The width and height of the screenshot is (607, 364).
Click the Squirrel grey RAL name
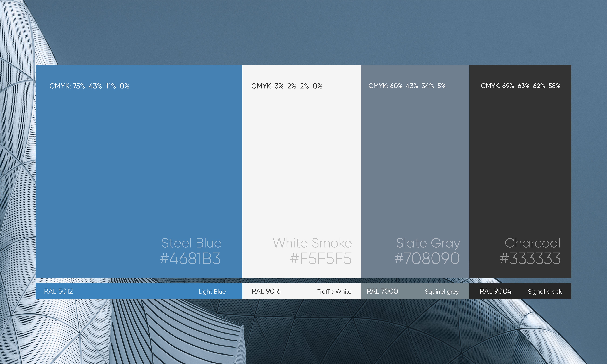coord(442,292)
